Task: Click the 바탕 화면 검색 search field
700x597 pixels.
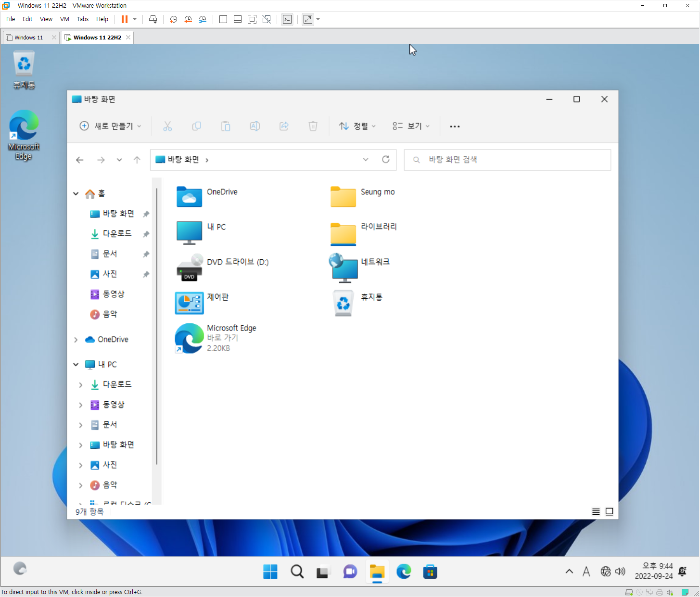Action: coord(508,160)
